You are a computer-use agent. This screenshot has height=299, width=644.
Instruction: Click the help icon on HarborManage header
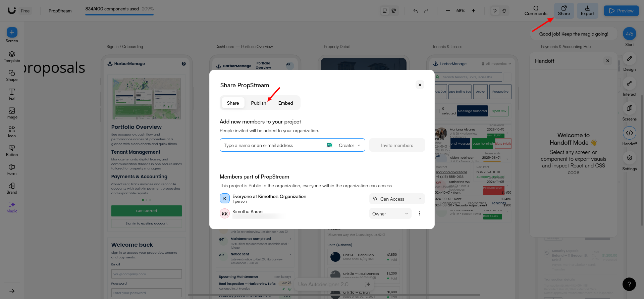[184, 64]
